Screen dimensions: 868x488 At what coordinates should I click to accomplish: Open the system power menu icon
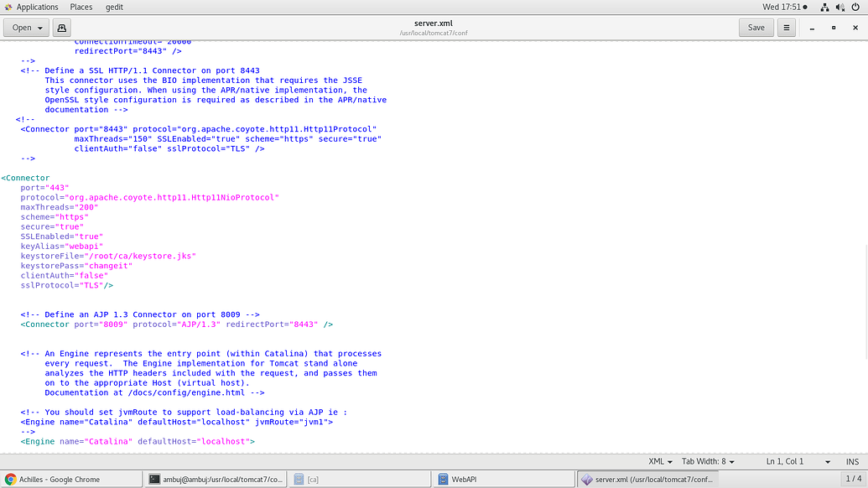click(x=855, y=7)
